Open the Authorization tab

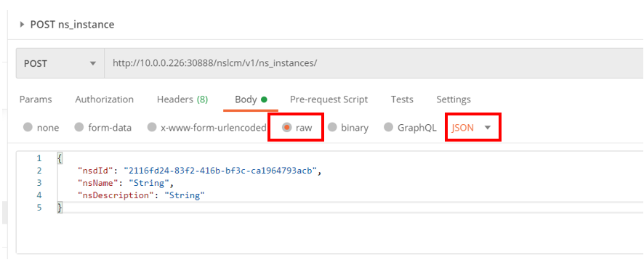[105, 99]
